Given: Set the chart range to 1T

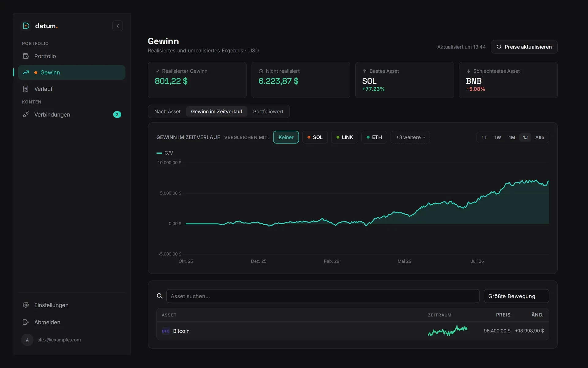Looking at the screenshot, I should coord(484,137).
